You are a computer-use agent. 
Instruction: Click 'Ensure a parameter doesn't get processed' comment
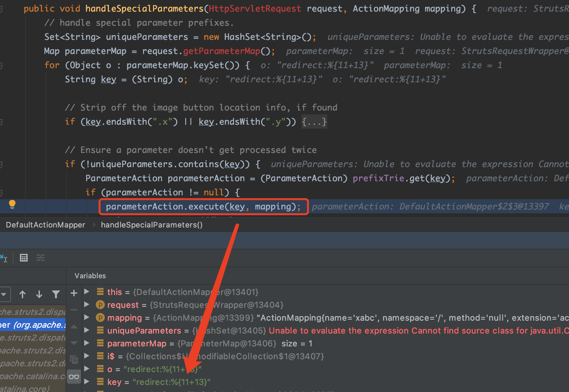[x=191, y=150]
